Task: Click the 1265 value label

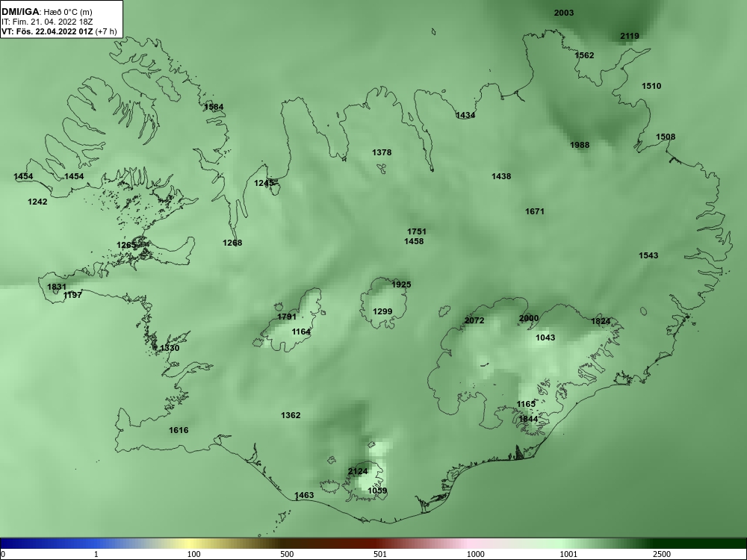Action: pyautogui.click(x=127, y=245)
